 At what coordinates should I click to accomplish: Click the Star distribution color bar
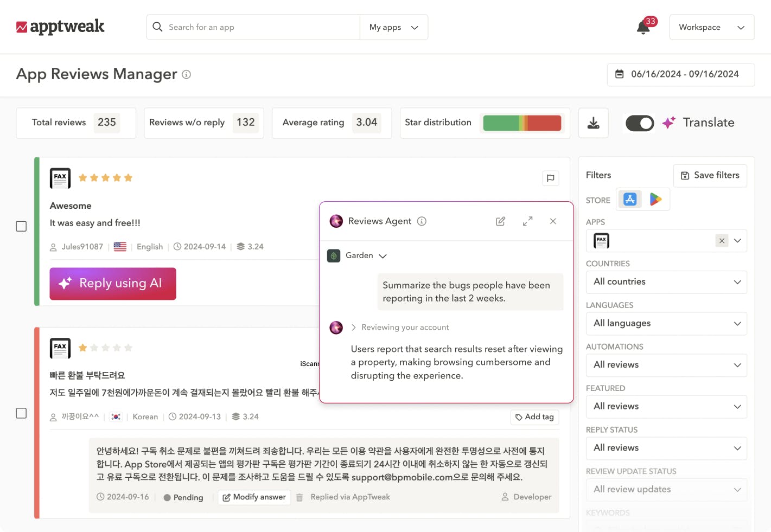pos(522,123)
